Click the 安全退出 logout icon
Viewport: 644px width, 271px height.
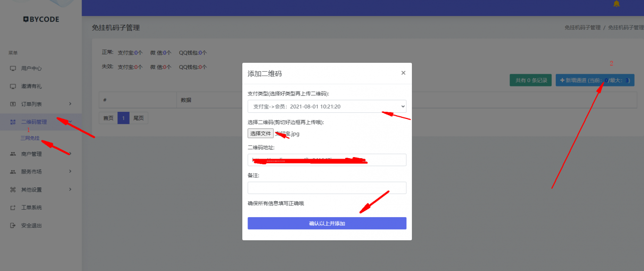pos(13,226)
